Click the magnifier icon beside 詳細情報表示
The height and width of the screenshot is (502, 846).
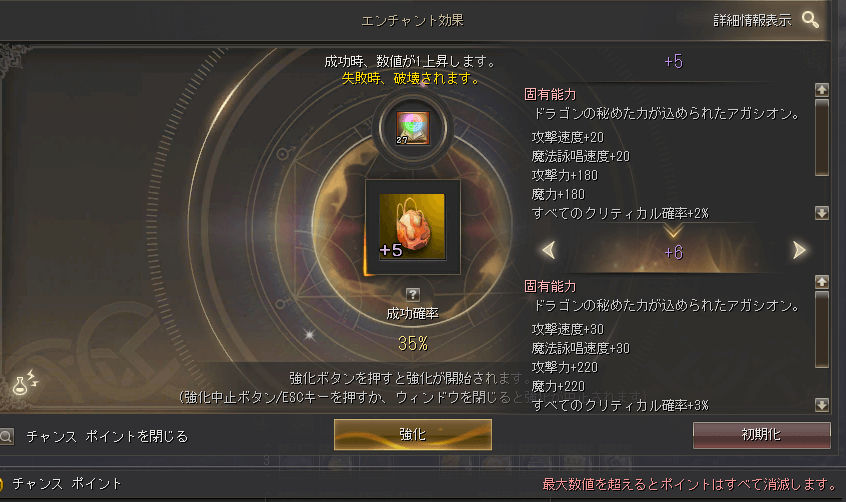pyautogui.click(x=810, y=20)
